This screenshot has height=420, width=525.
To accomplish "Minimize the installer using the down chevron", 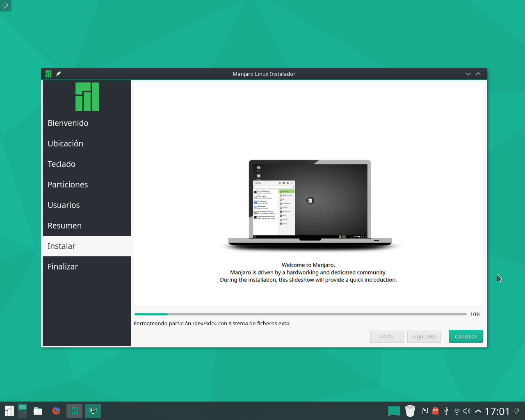I will (x=468, y=74).
